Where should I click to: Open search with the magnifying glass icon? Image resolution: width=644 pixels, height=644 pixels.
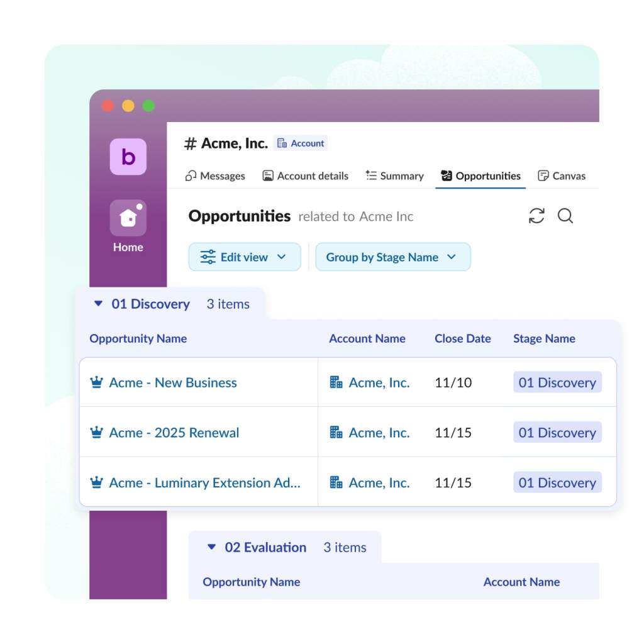565,216
